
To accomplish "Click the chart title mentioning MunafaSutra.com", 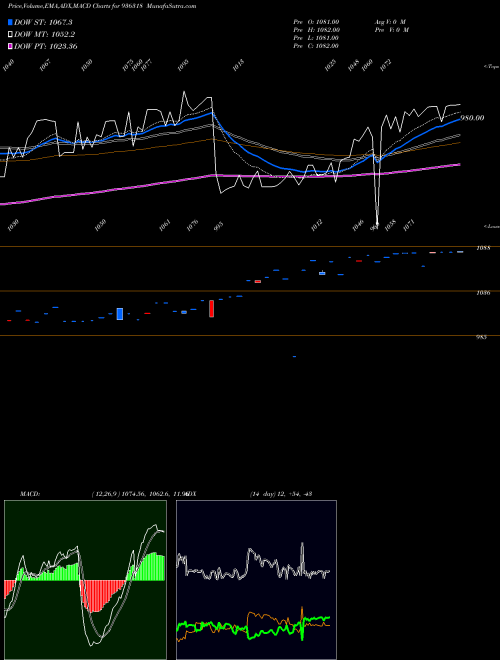I will pyautogui.click(x=102, y=6).
